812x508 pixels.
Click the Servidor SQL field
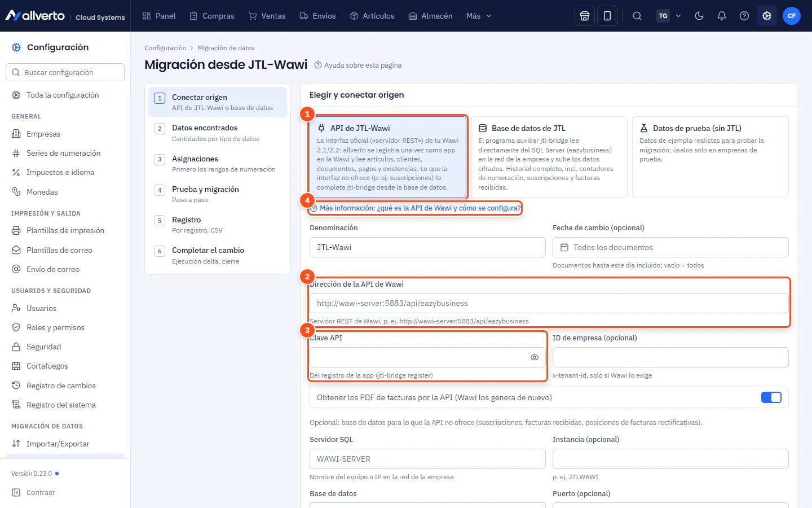(427, 459)
